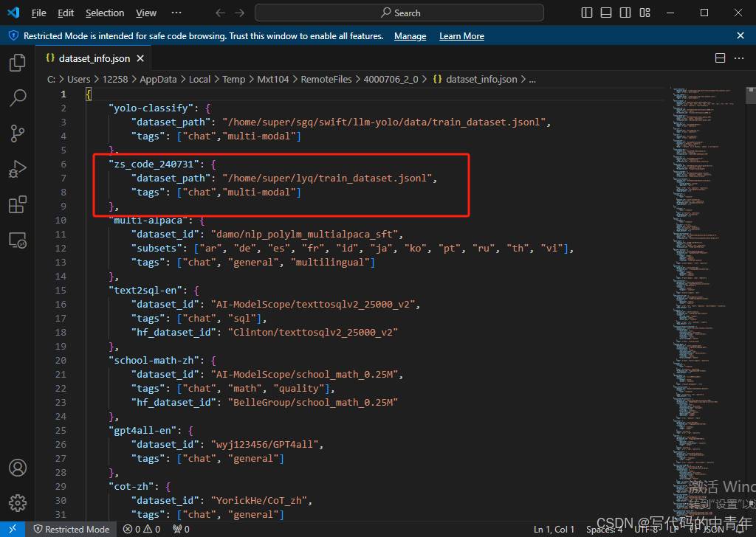This screenshot has height=537, width=756.
Task: Click the "multi-alpaca" key text
Action: click(x=148, y=220)
